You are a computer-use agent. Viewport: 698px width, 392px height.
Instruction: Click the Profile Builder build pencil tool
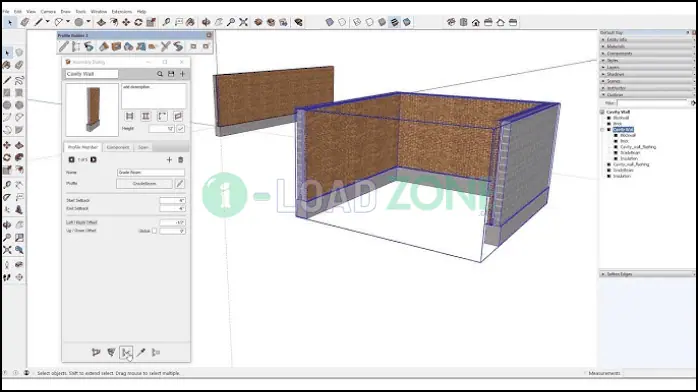click(64, 46)
